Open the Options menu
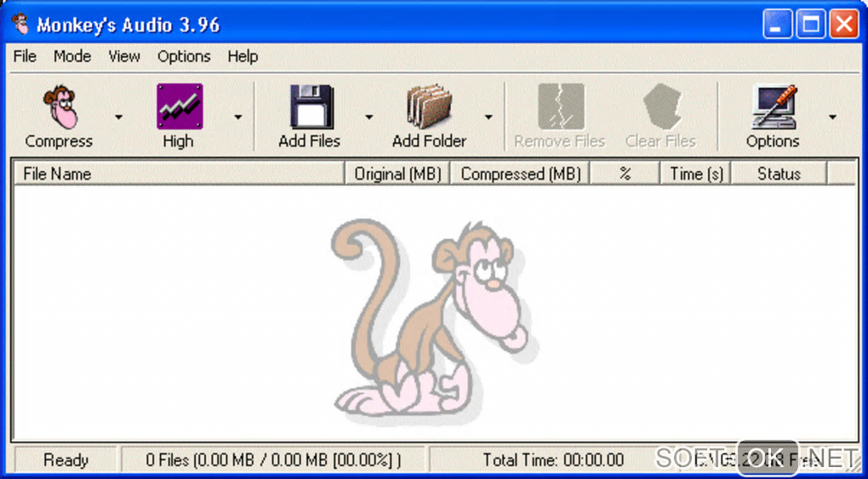The width and height of the screenshot is (868, 479). click(185, 56)
